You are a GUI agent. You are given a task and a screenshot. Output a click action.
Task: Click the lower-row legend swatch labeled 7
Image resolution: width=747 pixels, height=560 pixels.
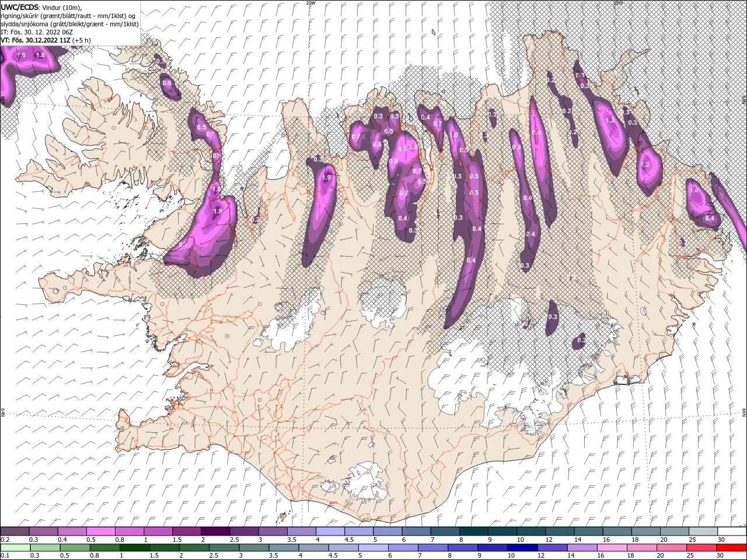(433, 548)
